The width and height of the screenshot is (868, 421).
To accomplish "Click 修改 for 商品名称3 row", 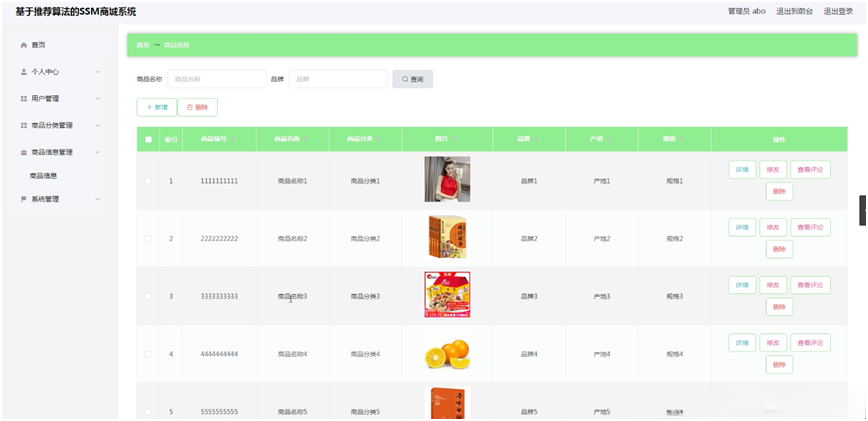I will point(773,285).
